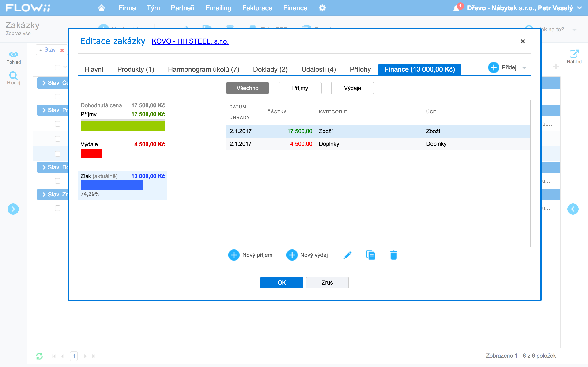This screenshot has width=588, height=367.
Task: Check the row checkbox under Stav: D group
Action: tap(57, 181)
